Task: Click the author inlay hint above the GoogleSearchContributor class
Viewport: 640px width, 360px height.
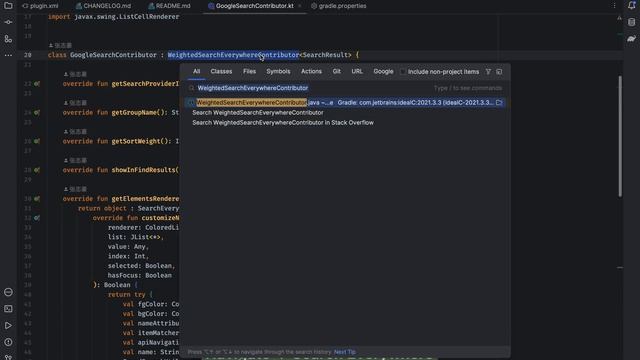Action: [60, 45]
